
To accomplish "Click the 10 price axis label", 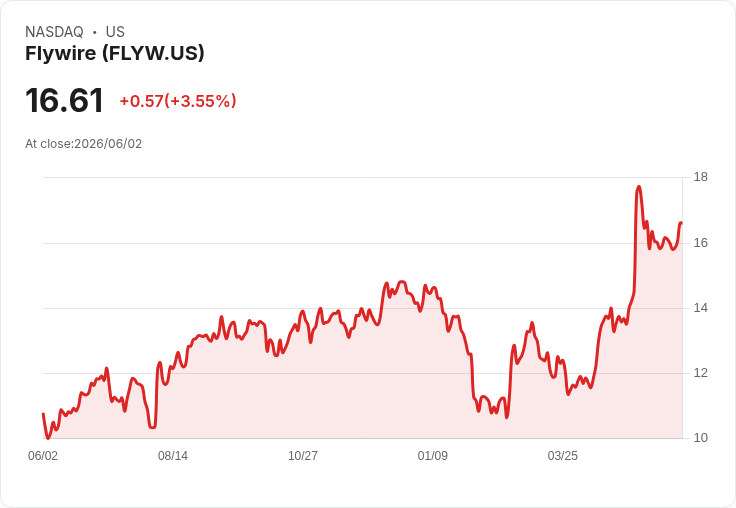I will coord(701,438).
